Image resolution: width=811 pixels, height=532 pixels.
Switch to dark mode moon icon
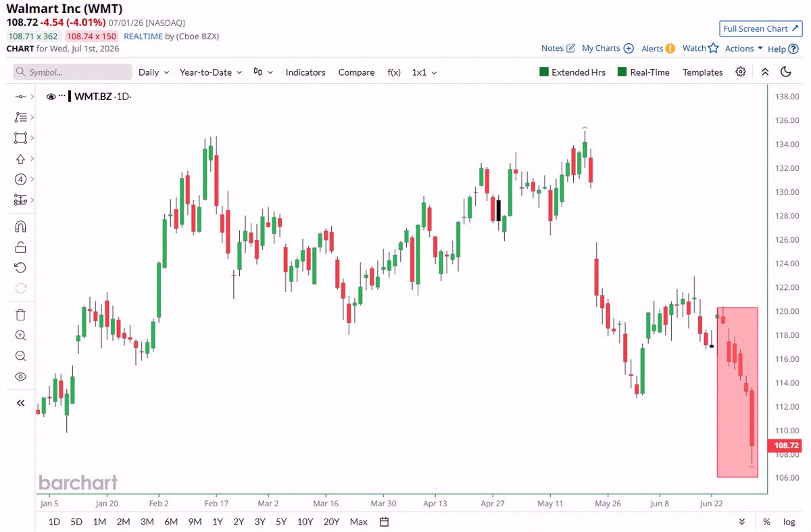[x=786, y=72]
